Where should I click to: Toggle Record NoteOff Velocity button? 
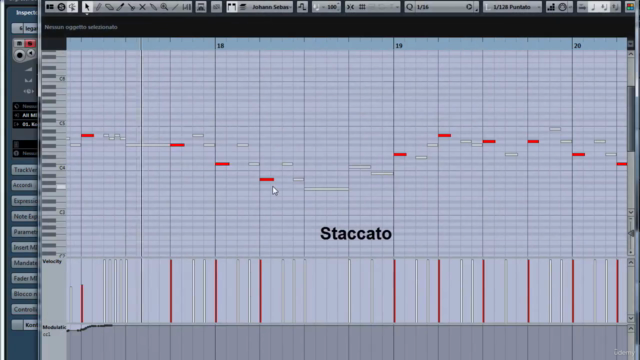(x=615, y=7)
